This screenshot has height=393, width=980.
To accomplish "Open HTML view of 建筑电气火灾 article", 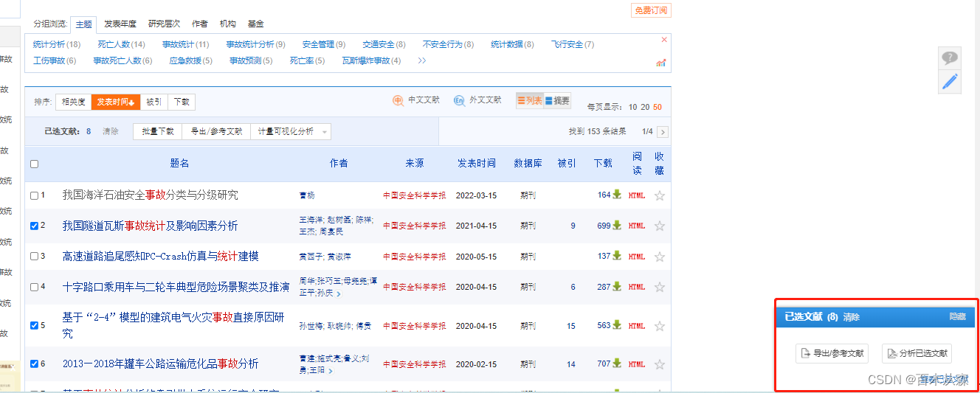I will tap(637, 326).
